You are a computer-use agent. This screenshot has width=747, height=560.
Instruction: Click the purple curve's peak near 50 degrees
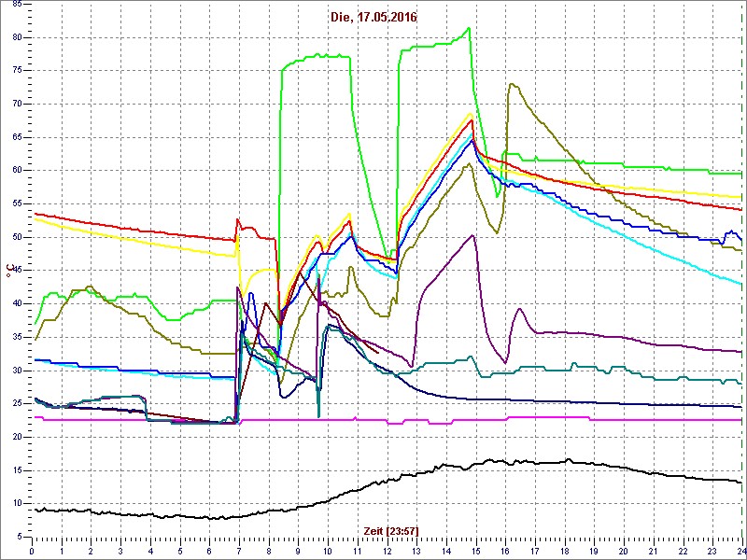[x=472, y=235]
